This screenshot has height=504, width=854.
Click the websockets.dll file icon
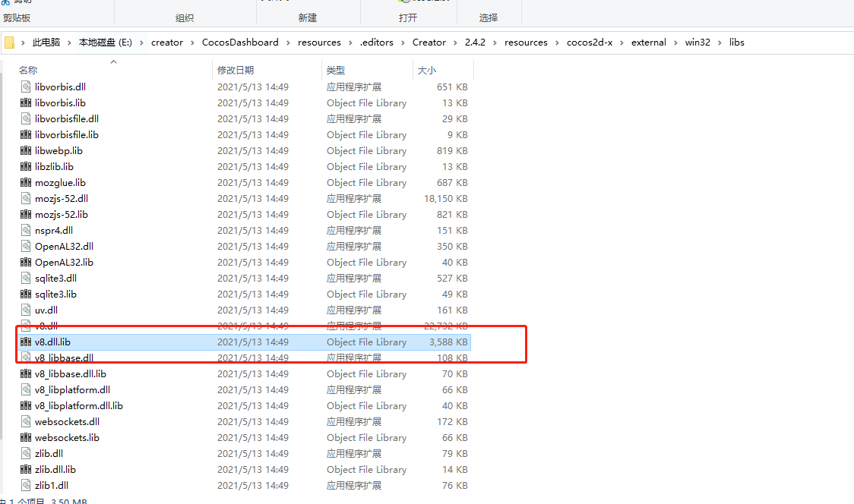pyautogui.click(x=26, y=421)
